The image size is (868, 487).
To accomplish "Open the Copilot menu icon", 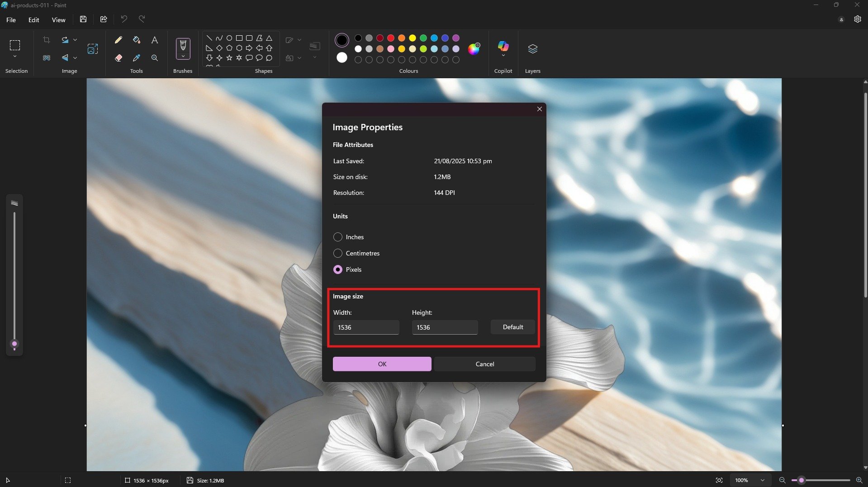I will pos(503,46).
